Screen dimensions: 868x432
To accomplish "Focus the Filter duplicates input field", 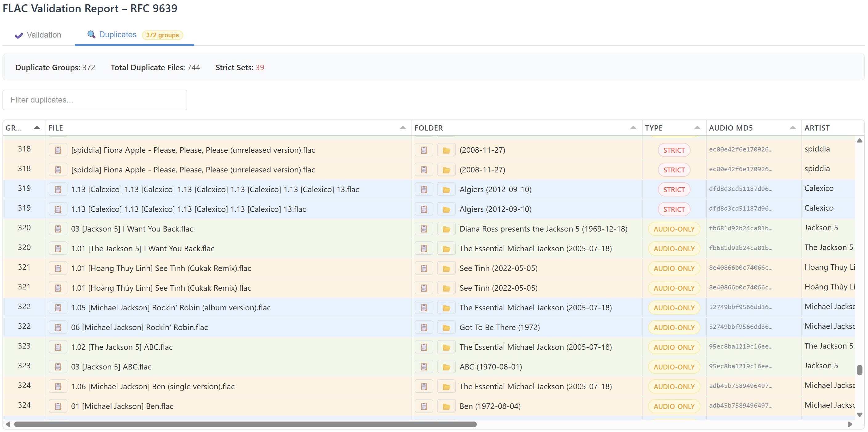I will tap(95, 100).
